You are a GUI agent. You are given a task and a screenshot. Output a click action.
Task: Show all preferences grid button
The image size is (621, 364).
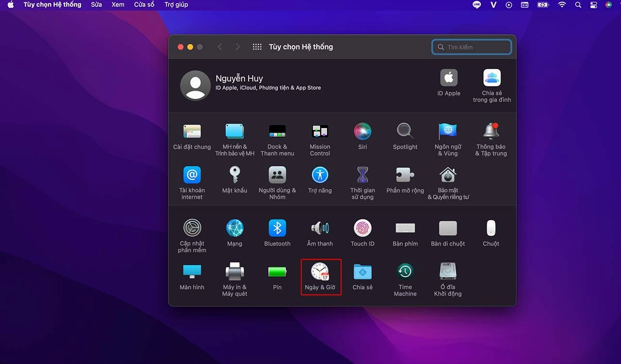click(257, 47)
